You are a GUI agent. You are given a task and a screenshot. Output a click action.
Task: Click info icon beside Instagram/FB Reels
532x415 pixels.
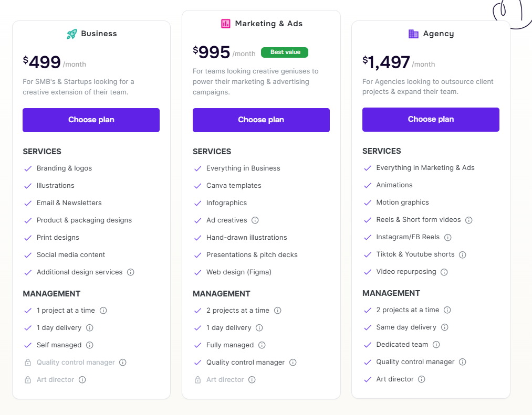(x=448, y=238)
